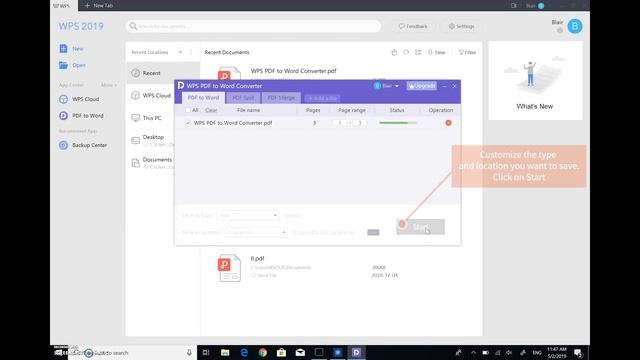The height and width of the screenshot is (360, 640).
Task: Select WPS Cloud in Recent Locations panel
Action: point(151,96)
